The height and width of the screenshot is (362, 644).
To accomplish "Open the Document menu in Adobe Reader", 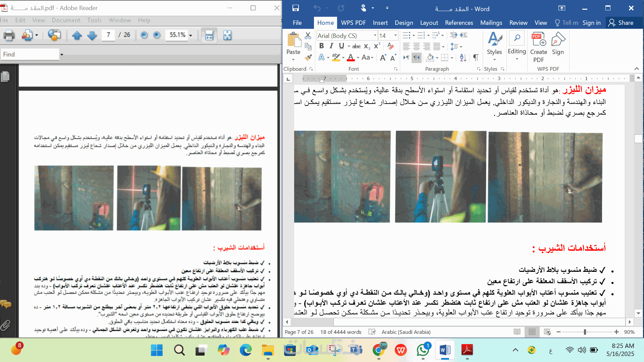I will coord(66,20).
